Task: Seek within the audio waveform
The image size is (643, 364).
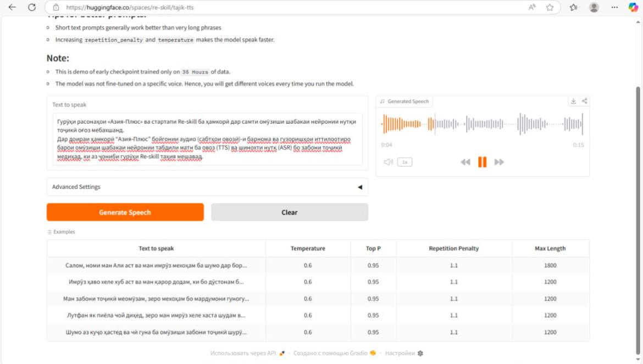Action: pyautogui.click(x=482, y=124)
